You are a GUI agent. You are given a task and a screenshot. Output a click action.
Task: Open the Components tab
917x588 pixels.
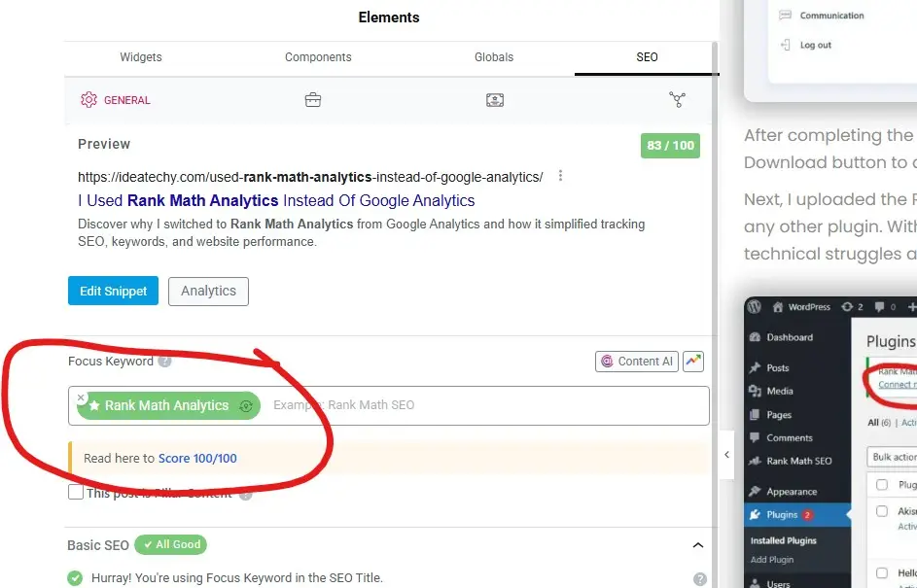[x=318, y=57]
